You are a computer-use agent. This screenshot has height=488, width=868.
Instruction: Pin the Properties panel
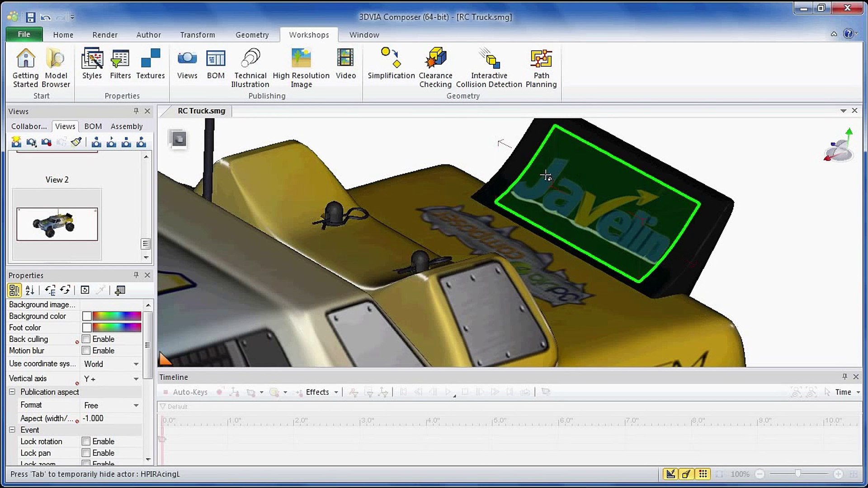pyautogui.click(x=136, y=275)
